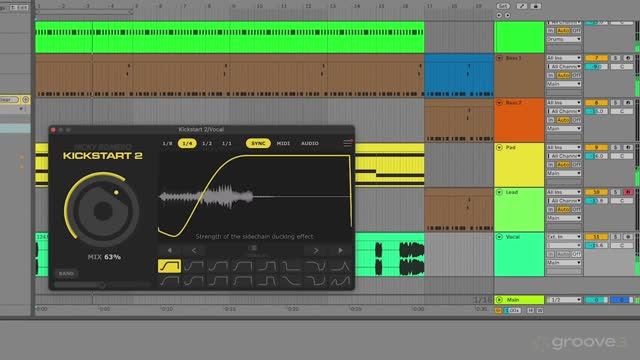Image resolution: width=640 pixels, height=360 pixels.
Task: Enable the BAND button in Kickstart
Action: 66,273
